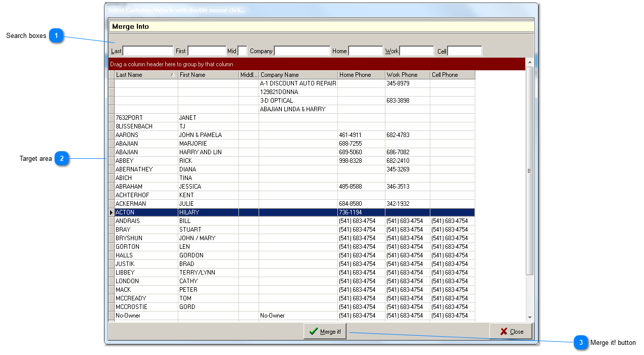Screen dimensions: 644x355
Task: Click inside the First search box
Action: [x=207, y=50]
